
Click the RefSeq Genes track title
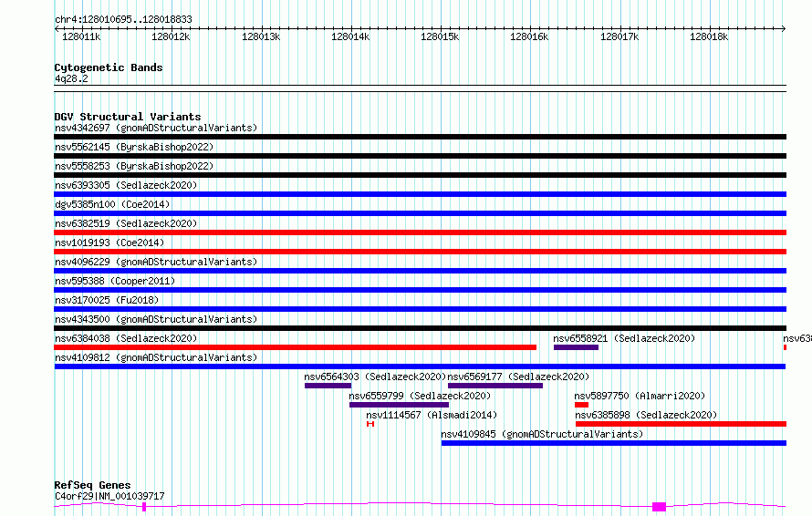click(x=92, y=486)
